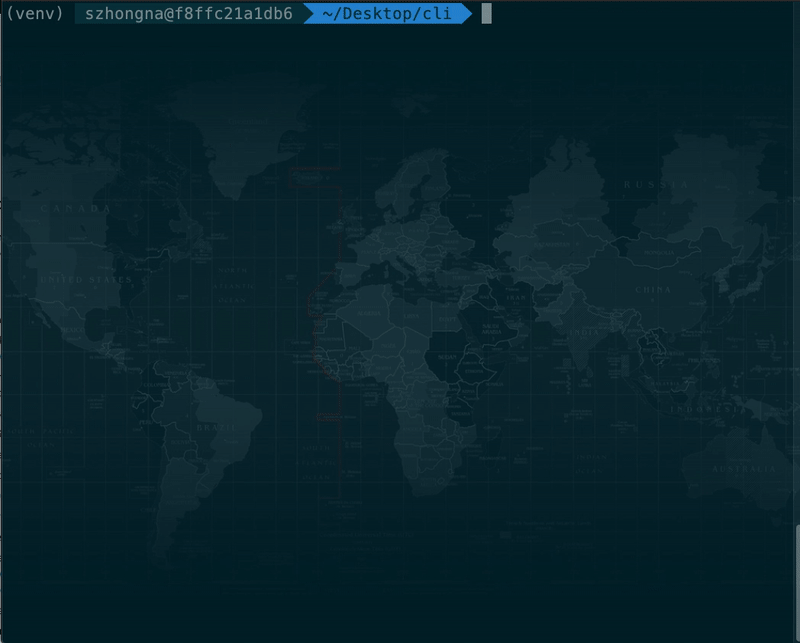Click the CHINA label on background map
Viewport: 800px width, 643px height.
(653, 289)
